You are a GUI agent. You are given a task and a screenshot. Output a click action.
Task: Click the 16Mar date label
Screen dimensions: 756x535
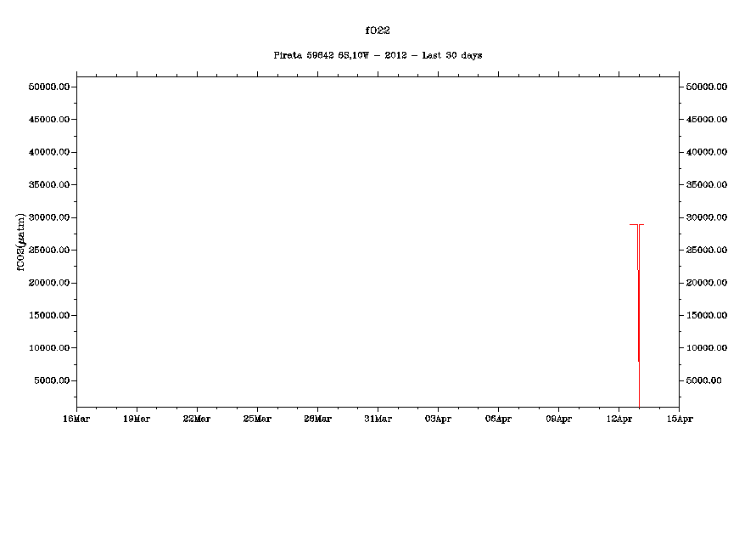[76, 418]
